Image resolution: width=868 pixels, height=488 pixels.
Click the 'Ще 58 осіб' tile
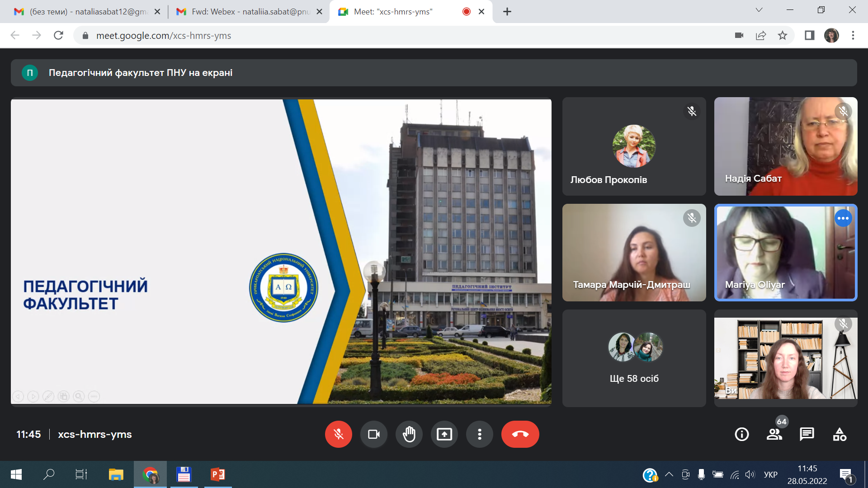pyautogui.click(x=634, y=358)
